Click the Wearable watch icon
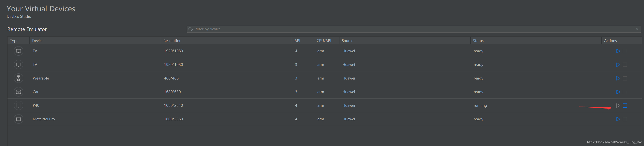Image resolution: width=644 pixels, height=146 pixels. [x=19, y=78]
